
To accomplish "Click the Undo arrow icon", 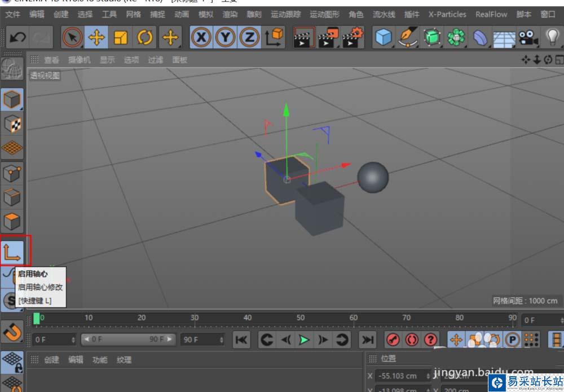I will [x=17, y=38].
